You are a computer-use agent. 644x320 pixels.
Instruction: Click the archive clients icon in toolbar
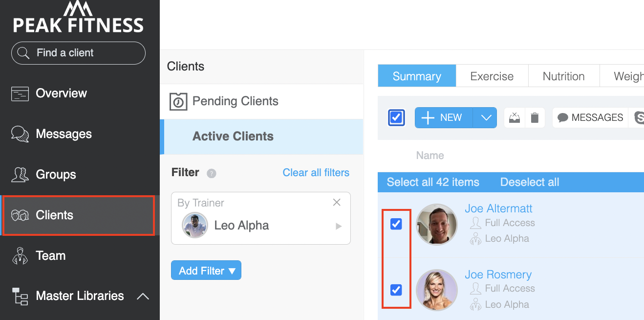point(515,118)
